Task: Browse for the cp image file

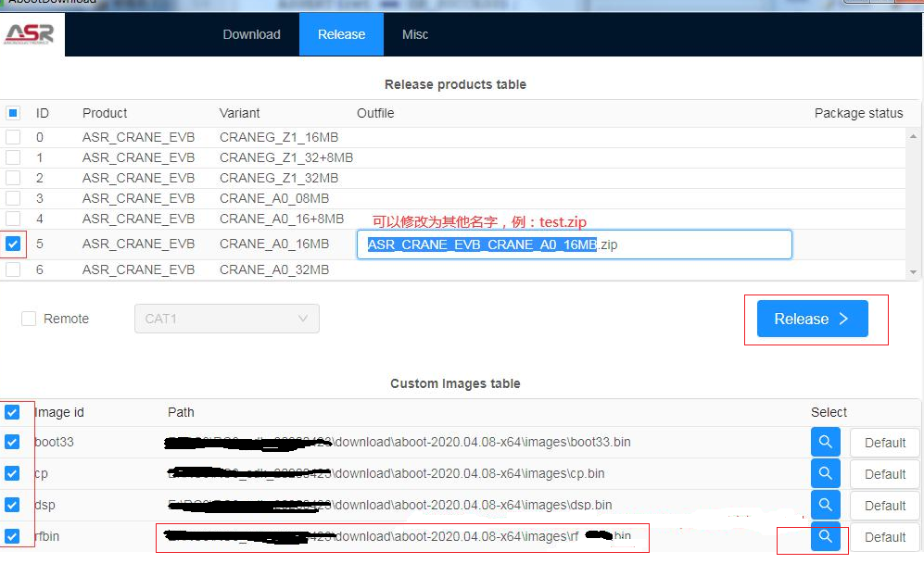Action: tap(825, 473)
